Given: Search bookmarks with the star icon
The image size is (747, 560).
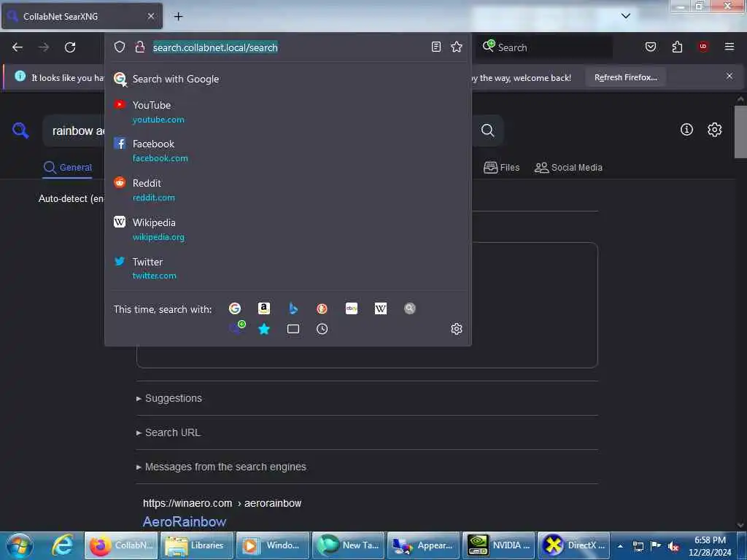Looking at the screenshot, I should point(264,329).
